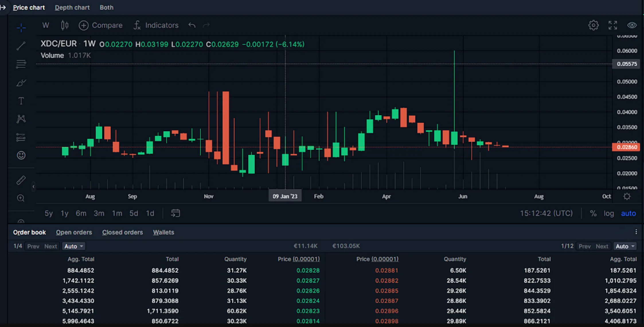Viewport: 644px width, 327px height.
Task: Select the Text annotation tool
Action: 21,101
